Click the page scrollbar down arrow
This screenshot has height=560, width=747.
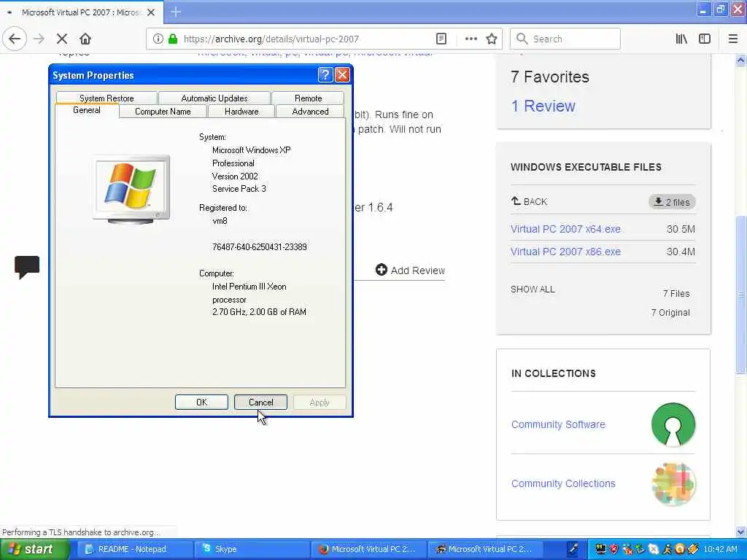(x=741, y=532)
